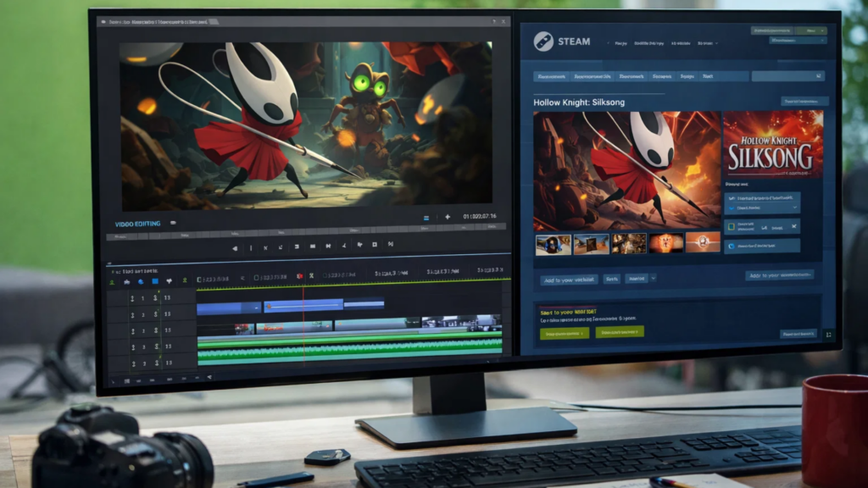The height and width of the screenshot is (488, 868).
Task: Click the first green button in the Steam purchase area
Action: [x=564, y=333]
